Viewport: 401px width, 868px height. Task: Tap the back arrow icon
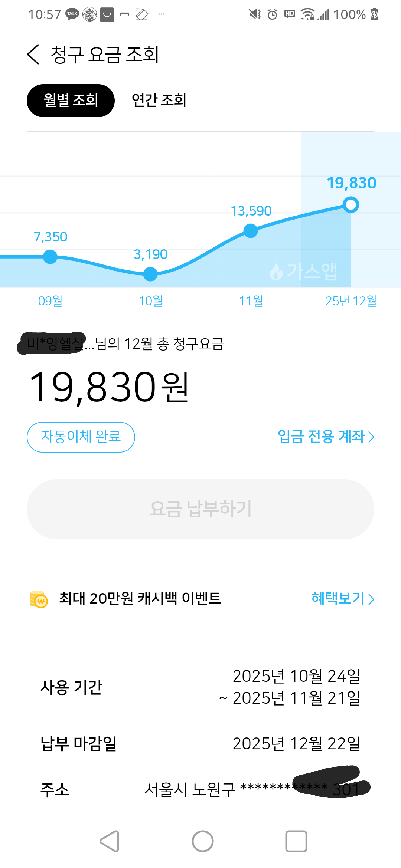pos(33,55)
